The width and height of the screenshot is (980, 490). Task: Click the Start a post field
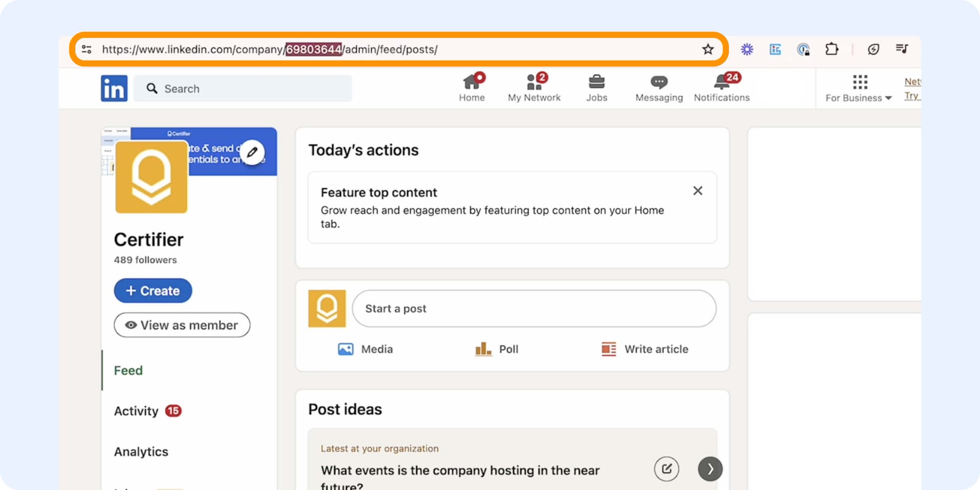[534, 308]
